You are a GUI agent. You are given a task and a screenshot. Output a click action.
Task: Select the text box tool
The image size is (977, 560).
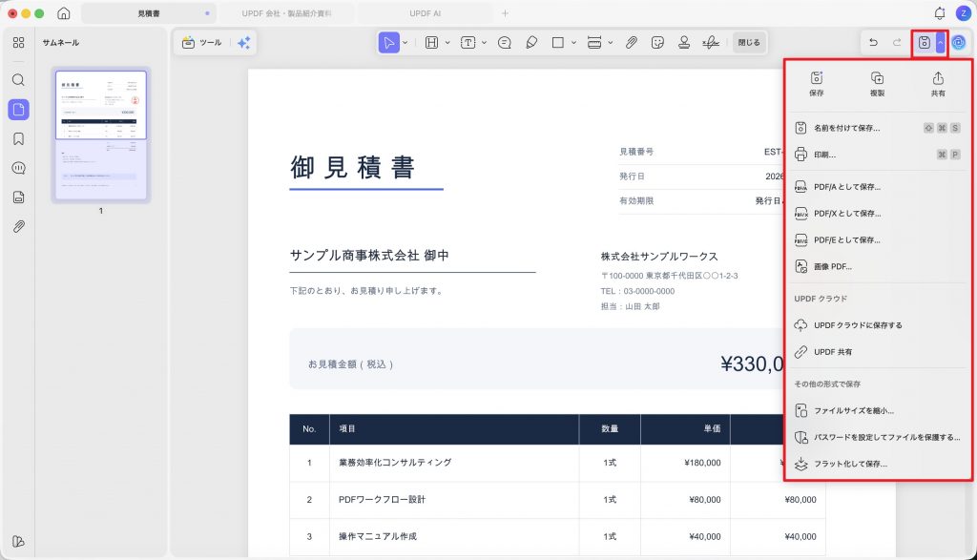tap(468, 42)
